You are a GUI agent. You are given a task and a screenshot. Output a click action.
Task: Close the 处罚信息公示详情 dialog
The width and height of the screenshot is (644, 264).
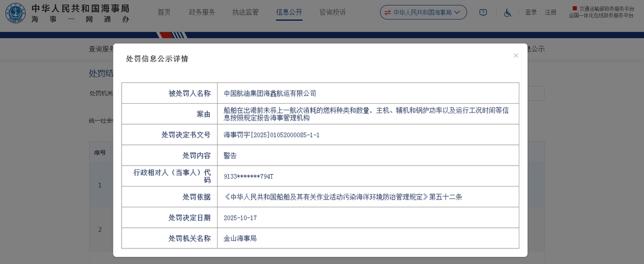coord(516,55)
